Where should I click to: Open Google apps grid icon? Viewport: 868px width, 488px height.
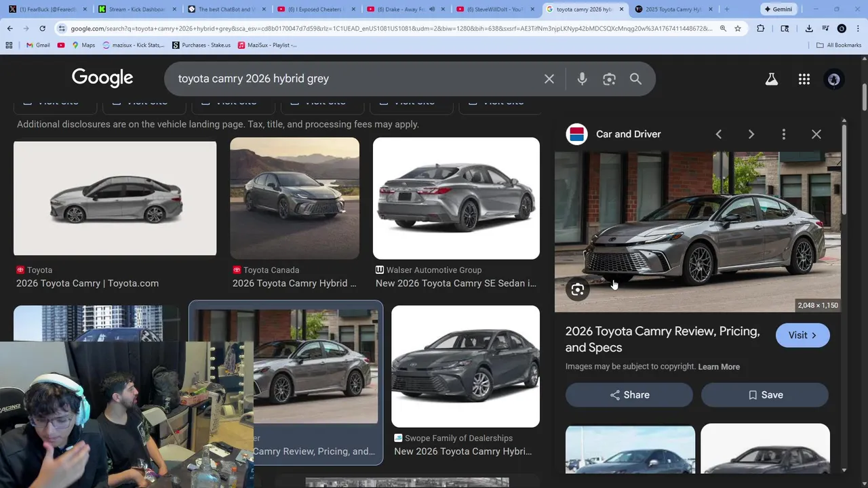(x=804, y=79)
